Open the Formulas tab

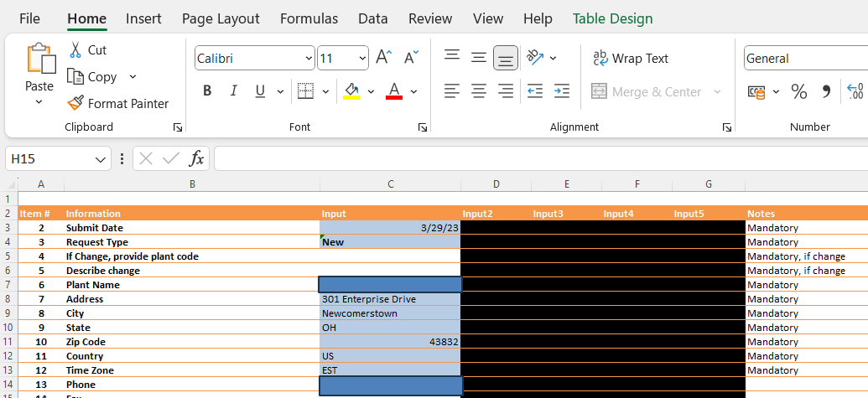point(309,18)
